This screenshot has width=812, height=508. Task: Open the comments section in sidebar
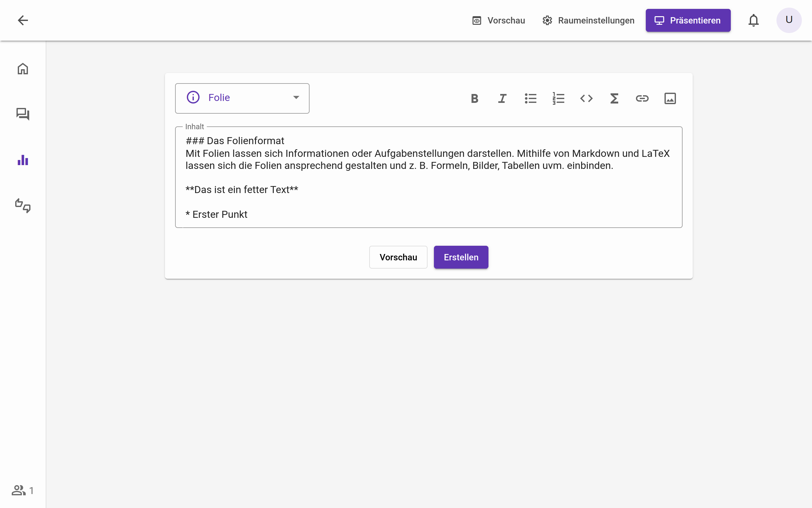pyautogui.click(x=23, y=114)
